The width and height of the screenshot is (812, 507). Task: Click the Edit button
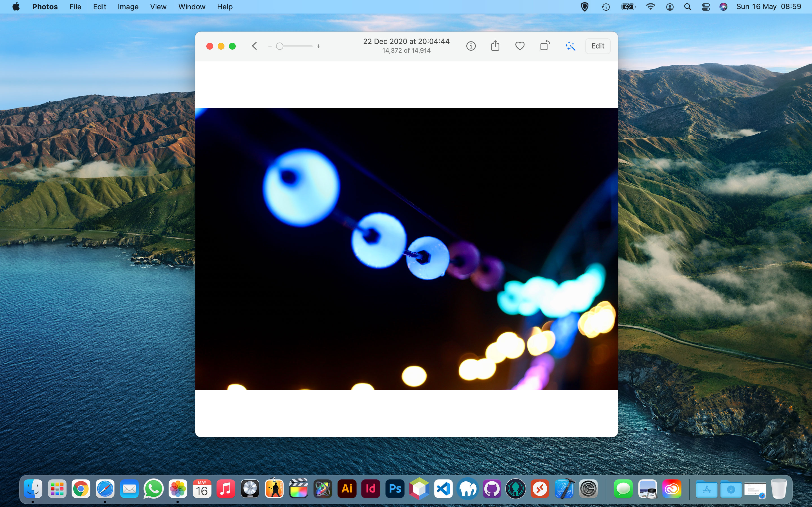pyautogui.click(x=598, y=46)
